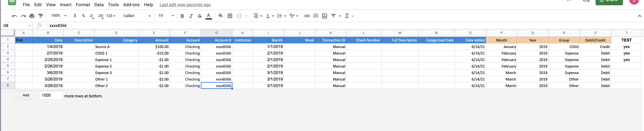Insert a chart icon

324,16
